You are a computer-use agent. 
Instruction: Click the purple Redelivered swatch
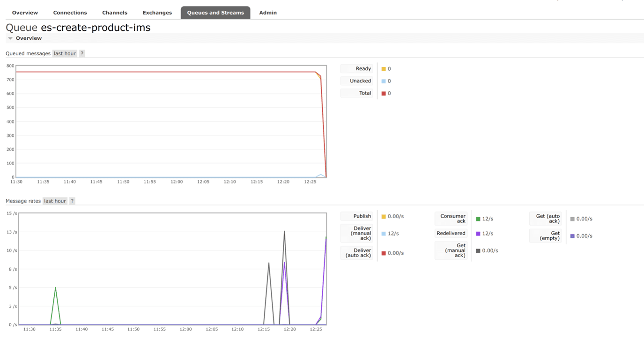pyautogui.click(x=478, y=234)
